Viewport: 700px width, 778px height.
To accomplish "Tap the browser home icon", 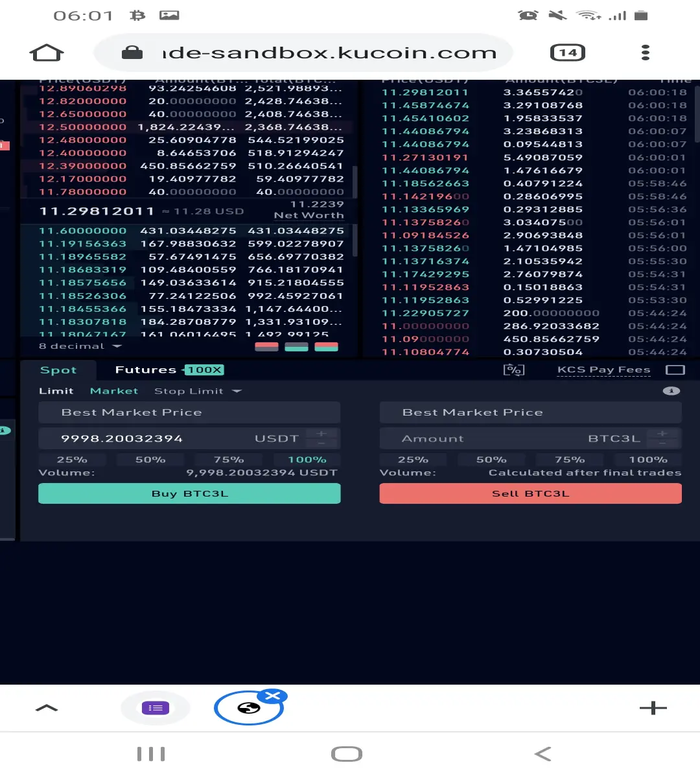I will coord(47,53).
